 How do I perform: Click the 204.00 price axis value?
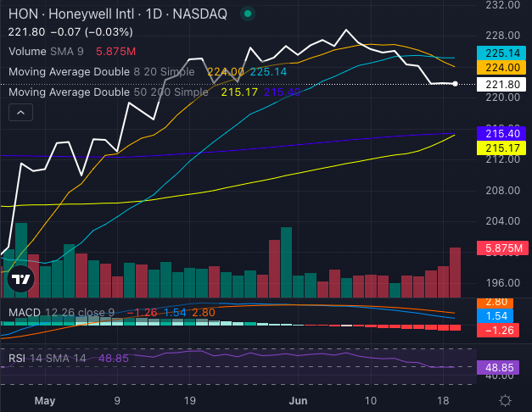502,221
